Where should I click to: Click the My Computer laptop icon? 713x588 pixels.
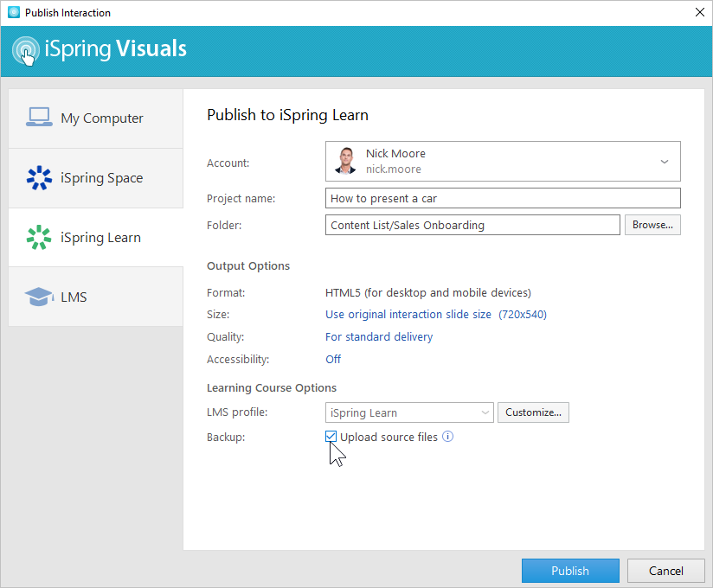(x=39, y=118)
